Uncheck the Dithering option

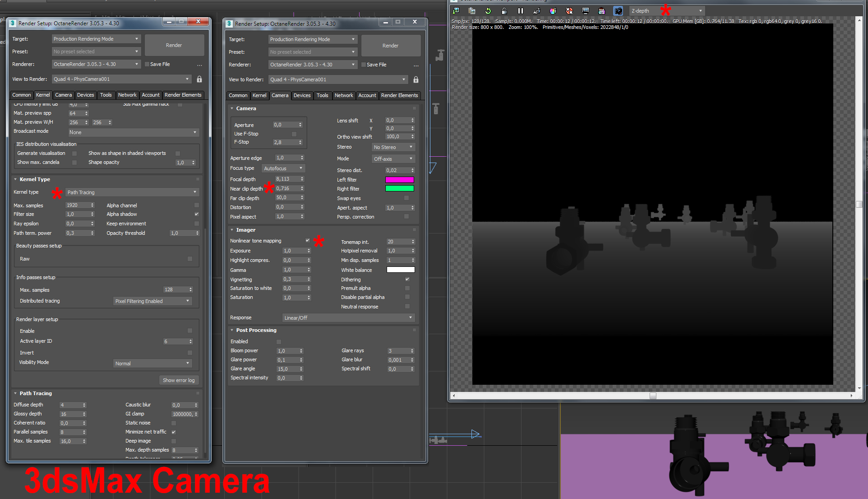tap(407, 280)
